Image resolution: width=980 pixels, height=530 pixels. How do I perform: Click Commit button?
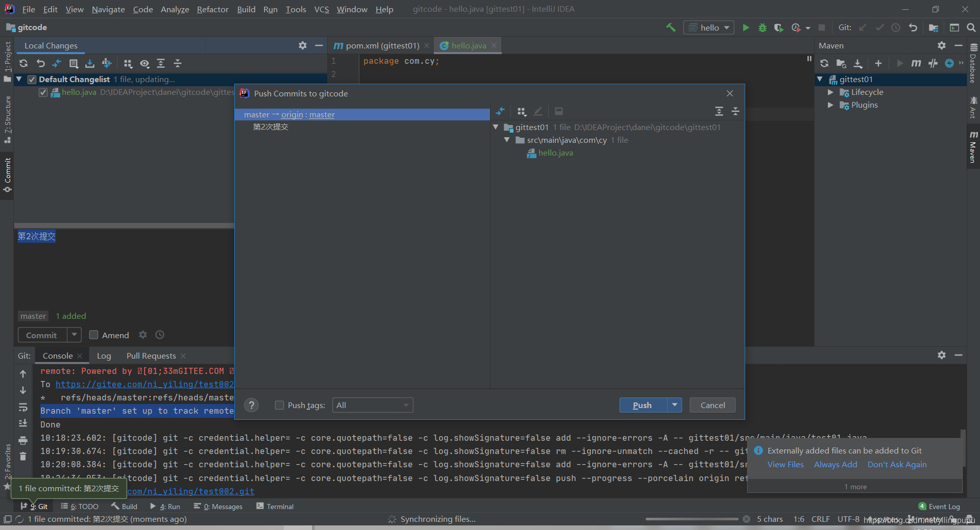42,335
